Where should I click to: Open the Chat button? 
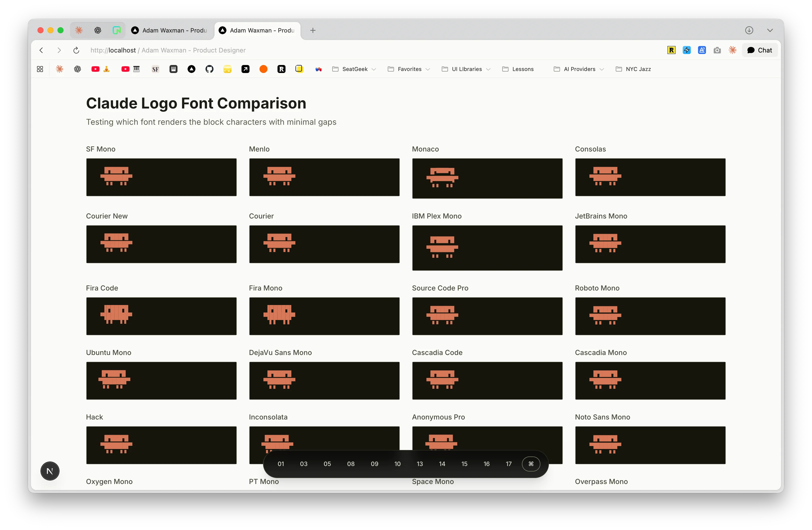point(759,50)
